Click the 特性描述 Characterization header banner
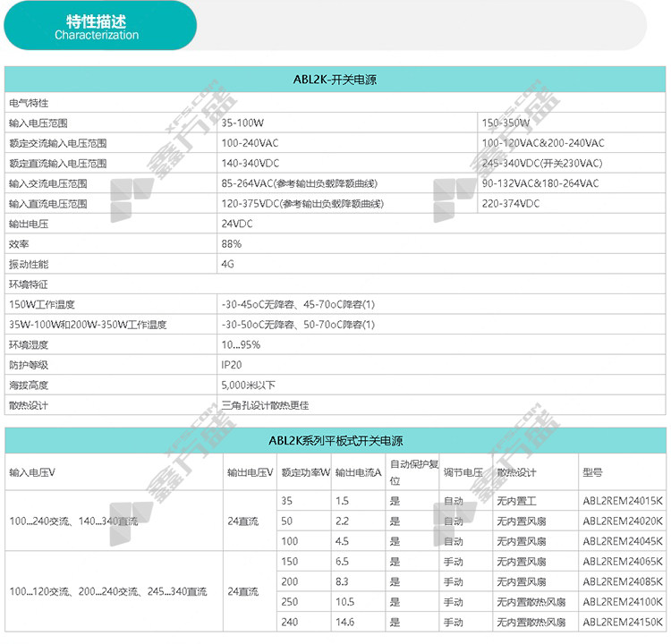This screenshot has width=671, height=644. pos(97,27)
